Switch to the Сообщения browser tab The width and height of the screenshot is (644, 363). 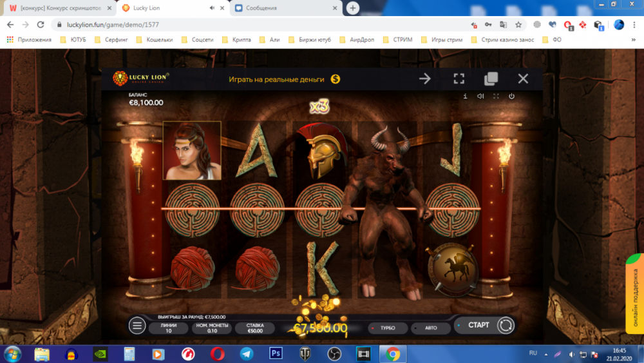pyautogui.click(x=283, y=8)
